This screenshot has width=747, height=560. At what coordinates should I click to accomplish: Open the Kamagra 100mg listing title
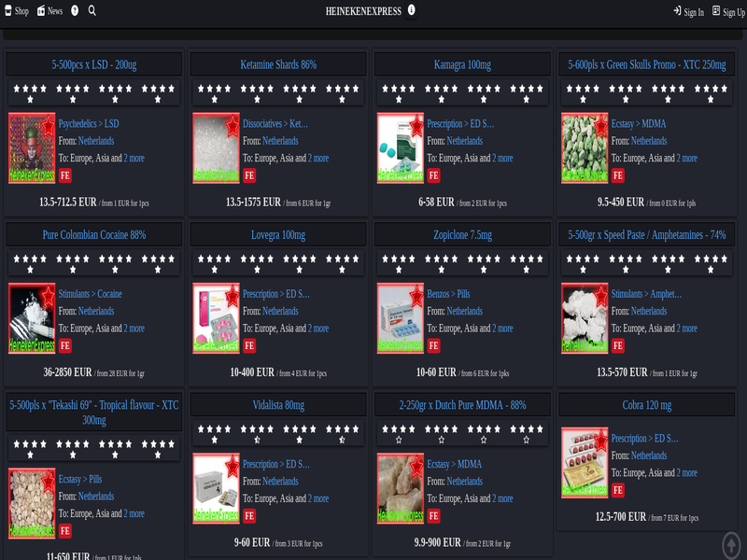coord(462,64)
